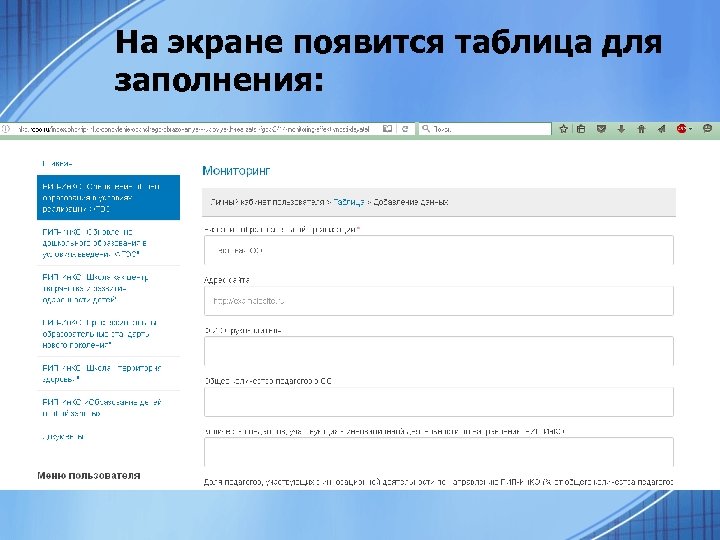Open РИП-ИнКО Образование детей sidebar item
The image size is (720, 540).
108,408
